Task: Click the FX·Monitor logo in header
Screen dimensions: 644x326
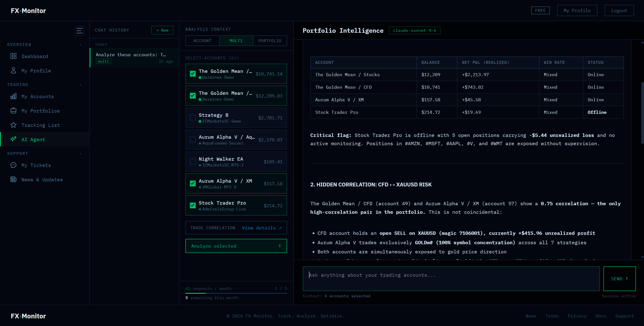Action: (28, 11)
